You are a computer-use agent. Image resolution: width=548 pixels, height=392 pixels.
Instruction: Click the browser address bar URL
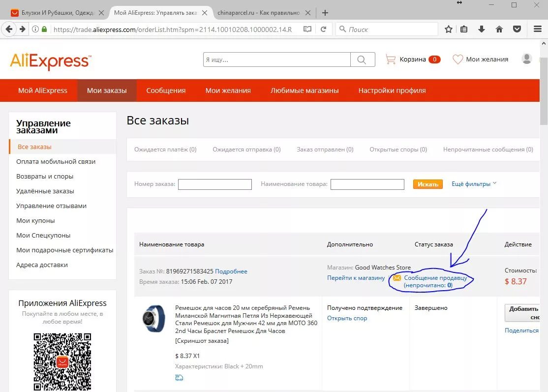pos(173,30)
